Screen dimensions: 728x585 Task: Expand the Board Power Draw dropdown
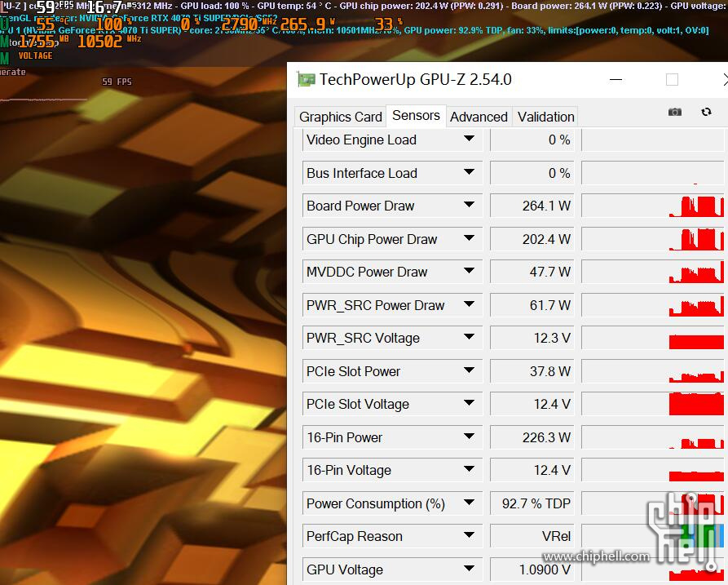pyautogui.click(x=469, y=205)
